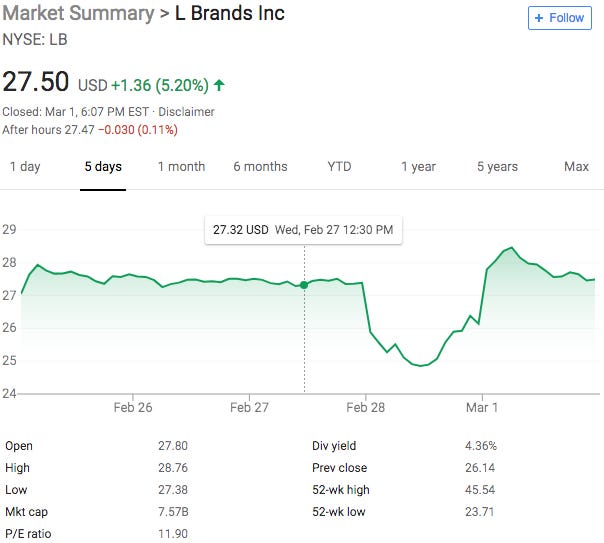Select the YTD range tab

tap(339, 167)
